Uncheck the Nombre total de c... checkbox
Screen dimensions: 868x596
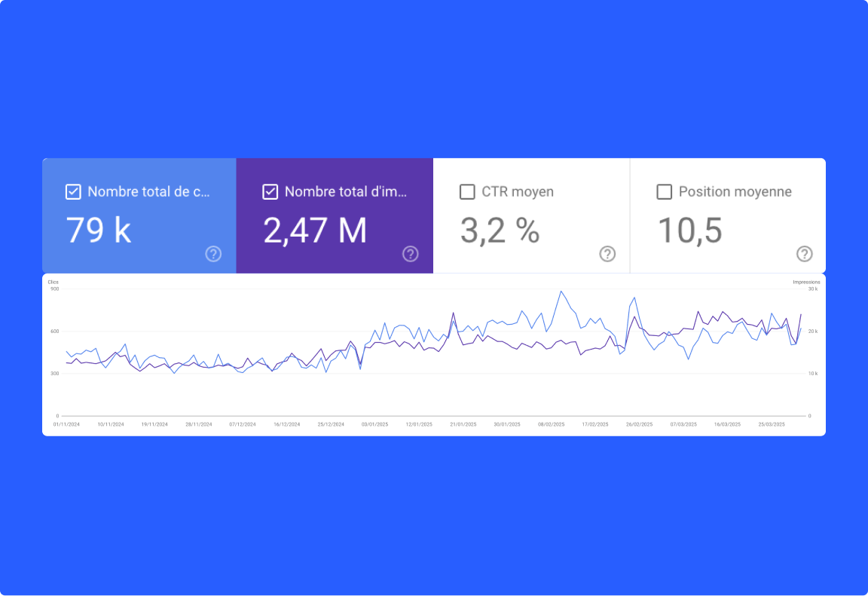point(73,192)
